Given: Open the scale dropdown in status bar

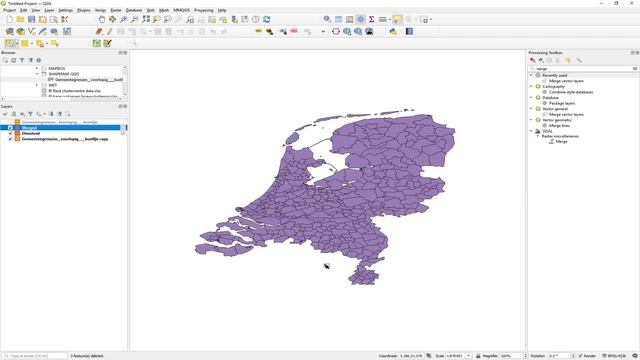Looking at the screenshot, I should click(x=469, y=356).
